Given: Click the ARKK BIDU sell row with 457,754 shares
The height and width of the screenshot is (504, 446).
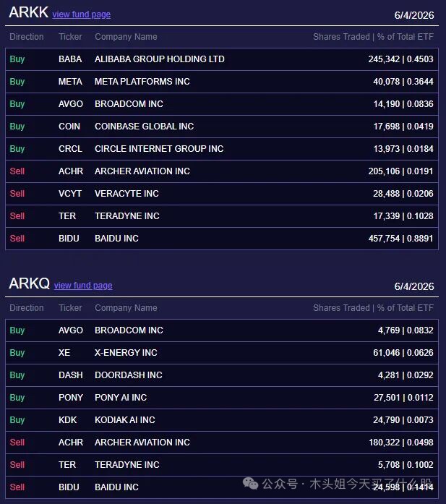Looking at the screenshot, I should (x=222, y=239).
